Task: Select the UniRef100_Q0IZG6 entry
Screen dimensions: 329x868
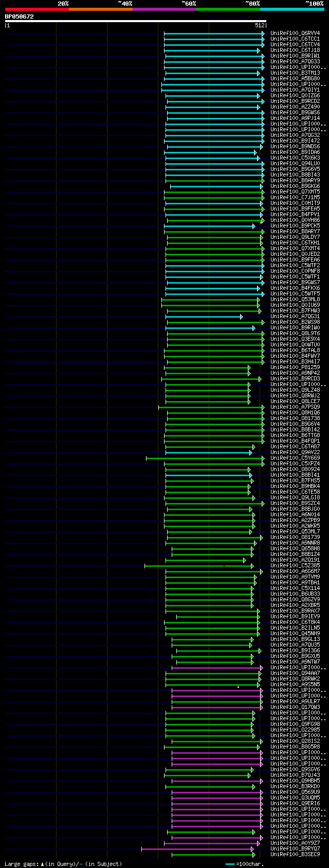Action: pyautogui.click(x=295, y=95)
